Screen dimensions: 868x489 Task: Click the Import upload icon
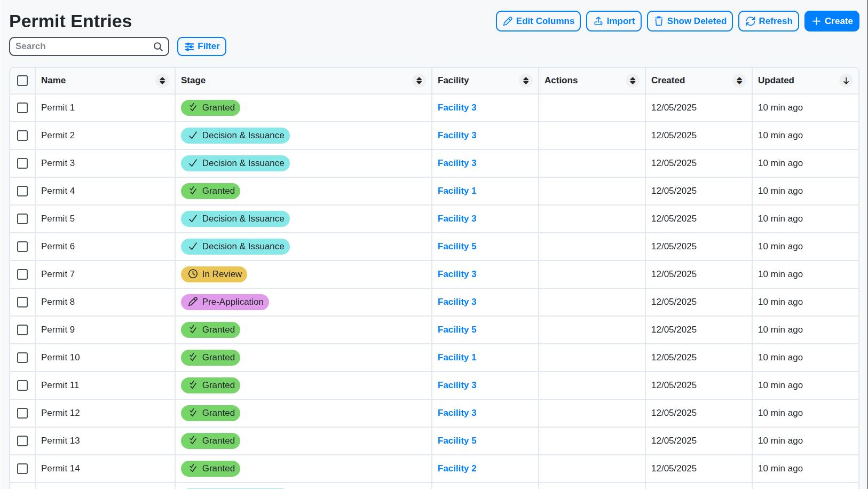point(599,21)
